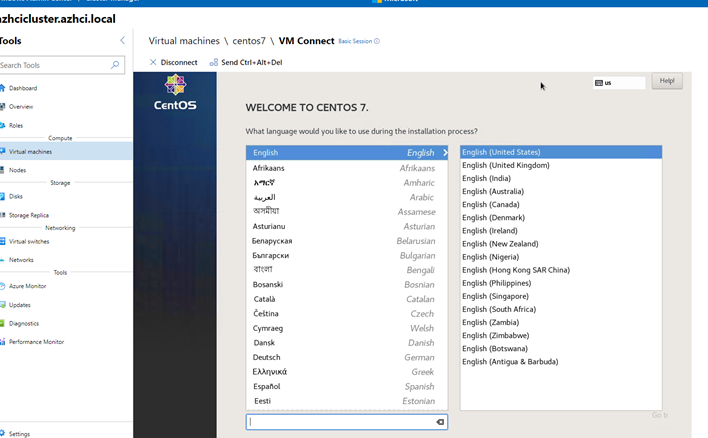Select Asturianu language
Viewport: 708px width, 438px height.
347,226
